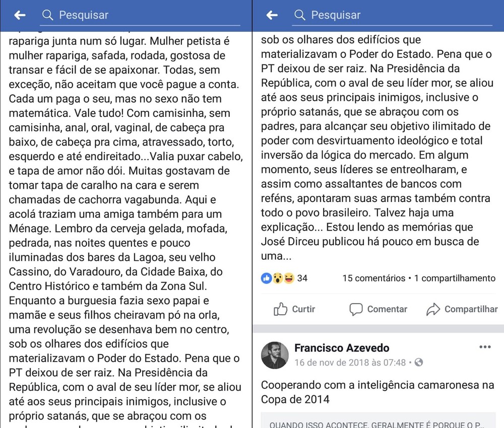Open the link preview card below the post
Screen dimensions: 504x428
tap(378, 422)
